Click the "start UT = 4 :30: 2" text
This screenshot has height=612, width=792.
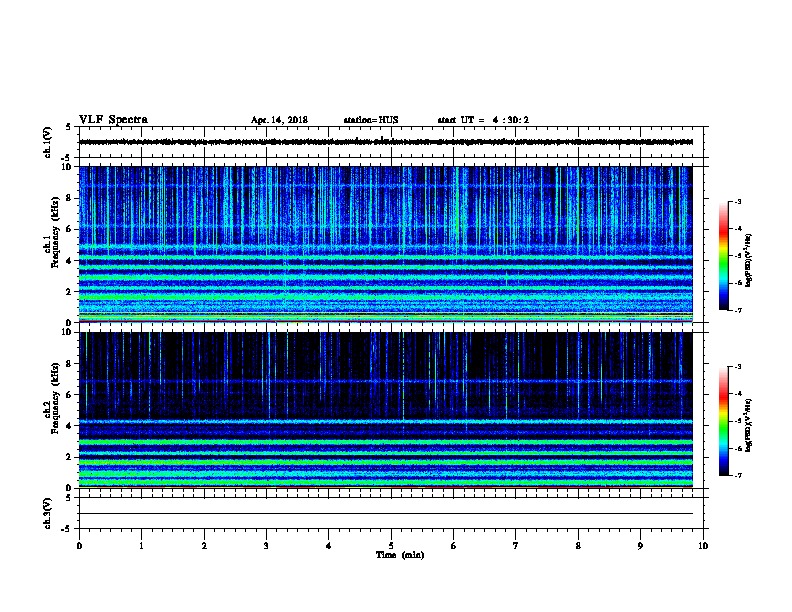[483, 120]
